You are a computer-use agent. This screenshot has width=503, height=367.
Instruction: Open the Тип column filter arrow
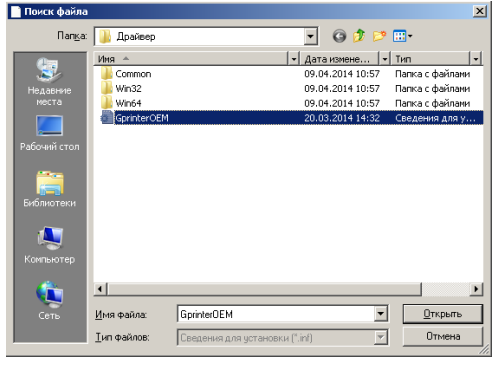pos(476,59)
